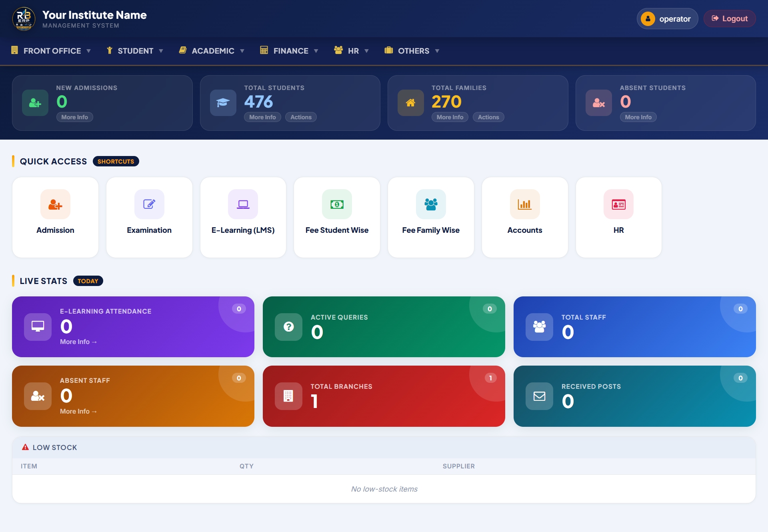
Task: Expand the Finance dropdown arrow
Action: (x=316, y=51)
